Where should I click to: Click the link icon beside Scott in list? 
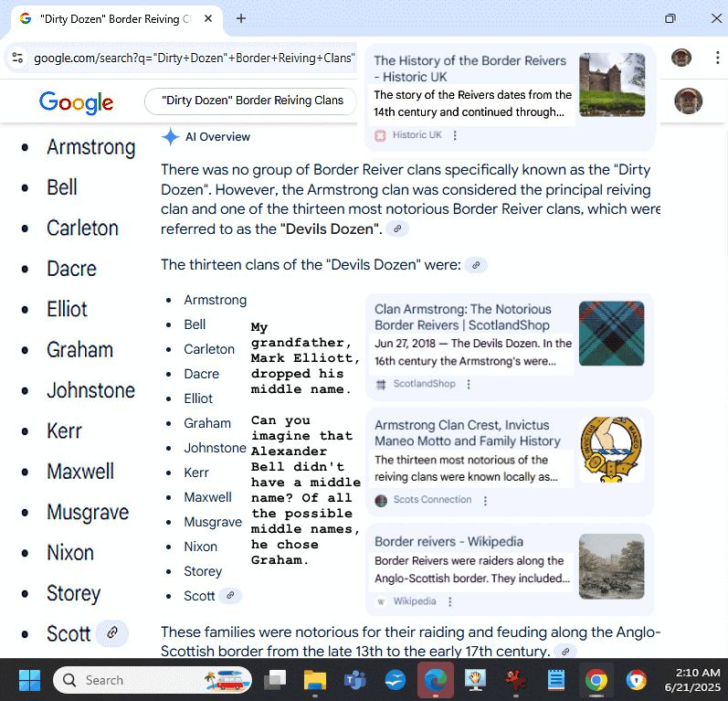click(x=230, y=596)
